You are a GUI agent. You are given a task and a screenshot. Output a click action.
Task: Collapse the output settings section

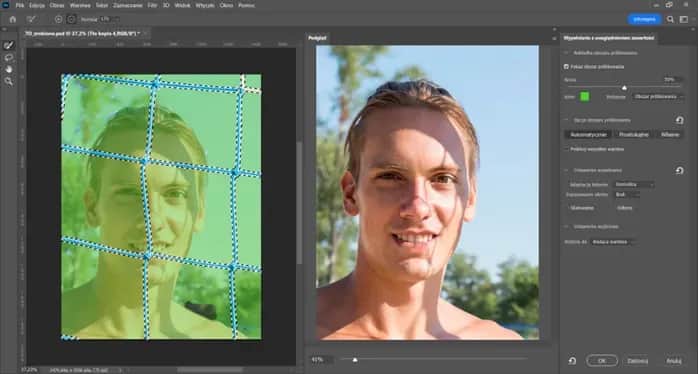pos(567,227)
